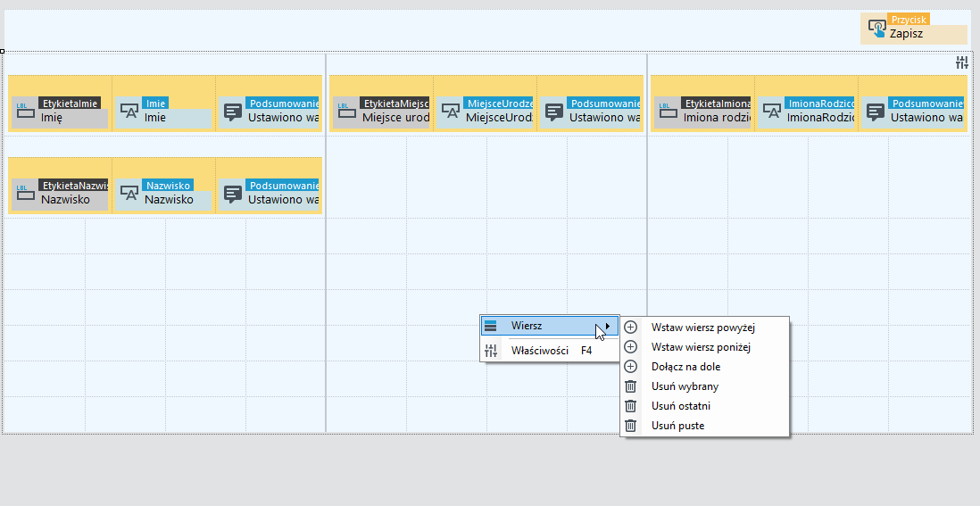Screen dimensions: 980x506
Task: Choose Usuń wybrany to delete selected row
Action: click(704, 386)
